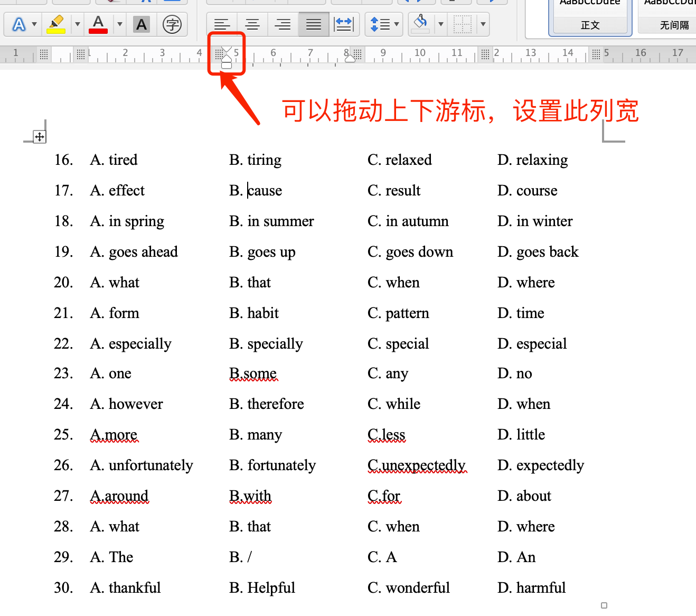Toggle center alignment on

point(252,24)
